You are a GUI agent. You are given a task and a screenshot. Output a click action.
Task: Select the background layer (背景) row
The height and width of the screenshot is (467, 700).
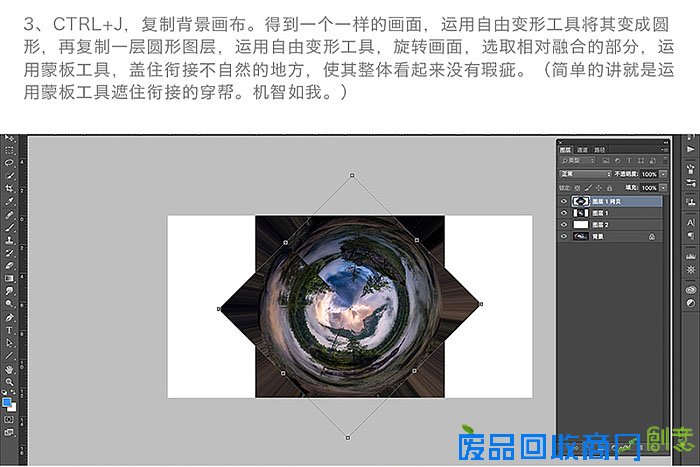point(610,236)
